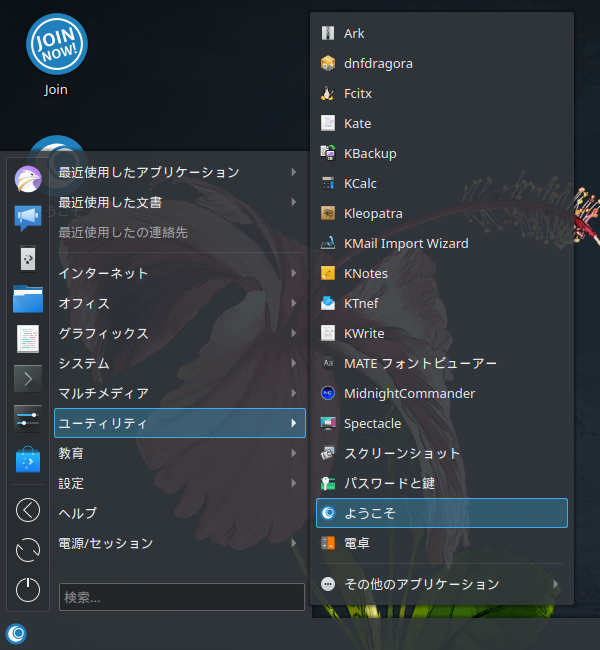Click the パスワードと鍵 key icon
This screenshot has height=650, width=600.
[328, 483]
